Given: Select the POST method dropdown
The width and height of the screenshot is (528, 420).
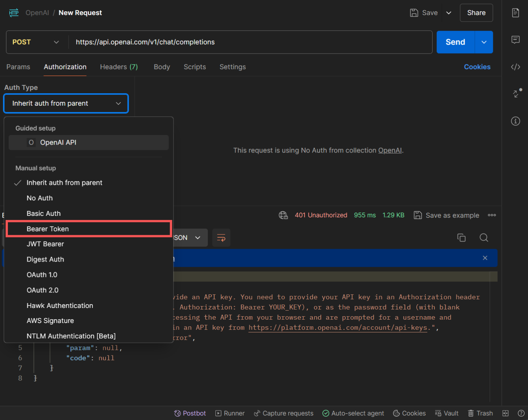Looking at the screenshot, I should tap(36, 42).
